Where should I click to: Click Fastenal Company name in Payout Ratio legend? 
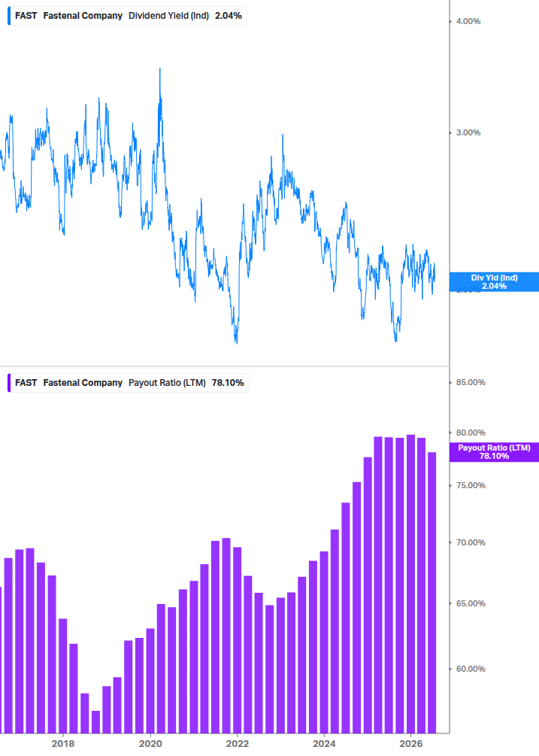pyautogui.click(x=83, y=383)
